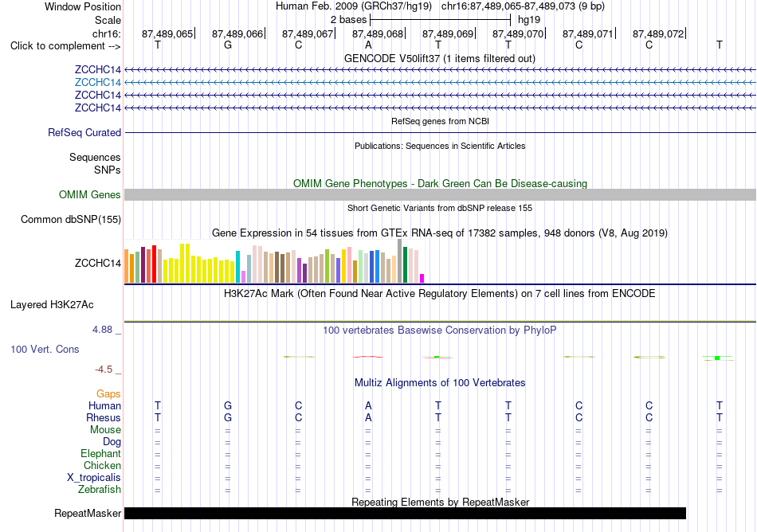Select the light-blue ZCCHC14 transcript label
Screen dimensions: 757x532
[97, 83]
